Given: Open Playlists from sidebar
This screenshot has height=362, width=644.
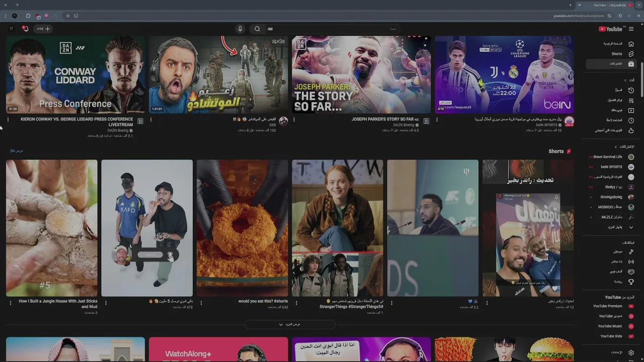Looking at the screenshot, I should pyautogui.click(x=610, y=100).
